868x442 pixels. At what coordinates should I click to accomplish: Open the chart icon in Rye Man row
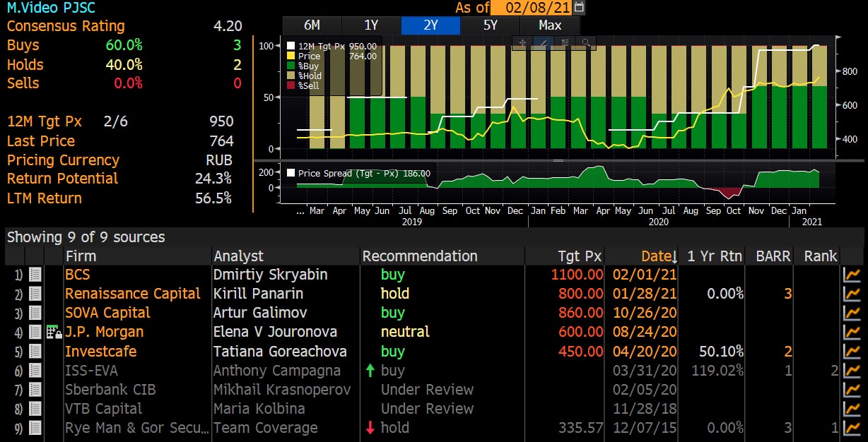point(852,428)
